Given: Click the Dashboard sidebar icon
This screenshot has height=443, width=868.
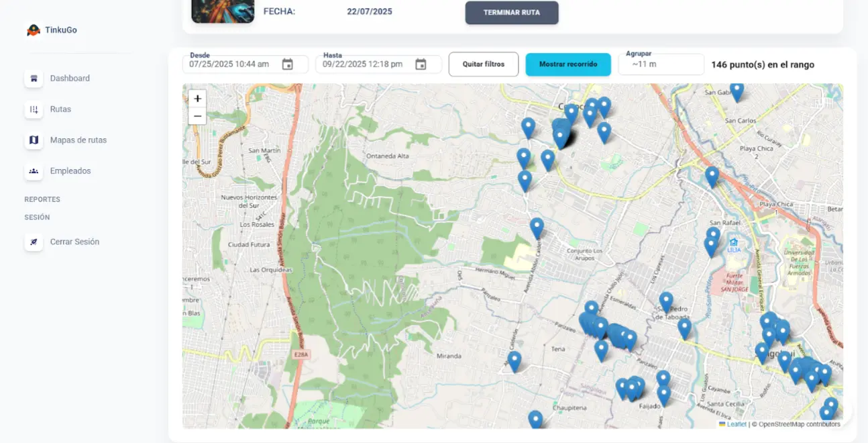Looking at the screenshot, I should coord(34,79).
